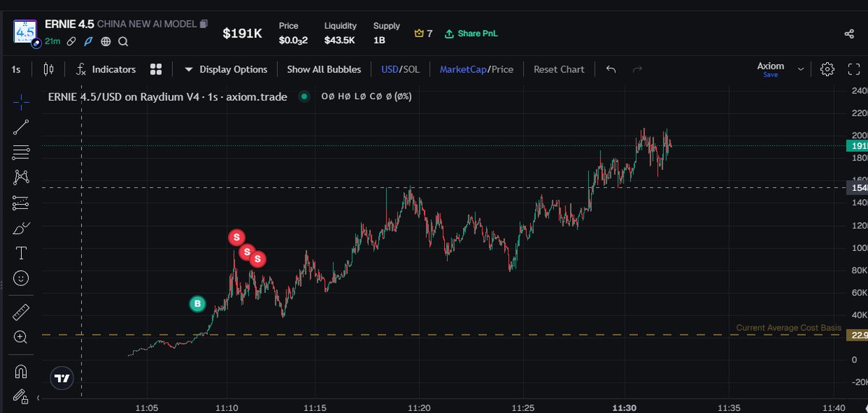868x413 pixels.
Task: Click the Price $0.0₃2 stat
Action: [293, 33]
